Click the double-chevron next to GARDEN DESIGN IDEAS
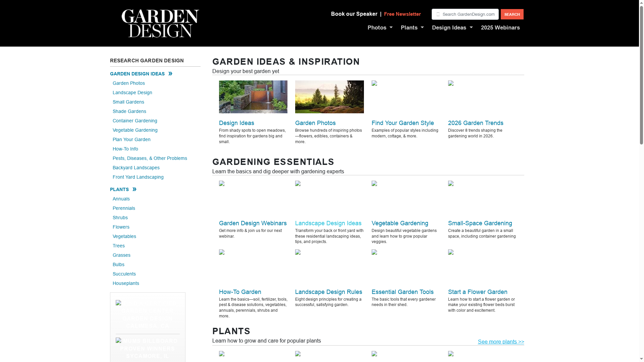The width and height of the screenshot is (644, 362). coord(170,73)
